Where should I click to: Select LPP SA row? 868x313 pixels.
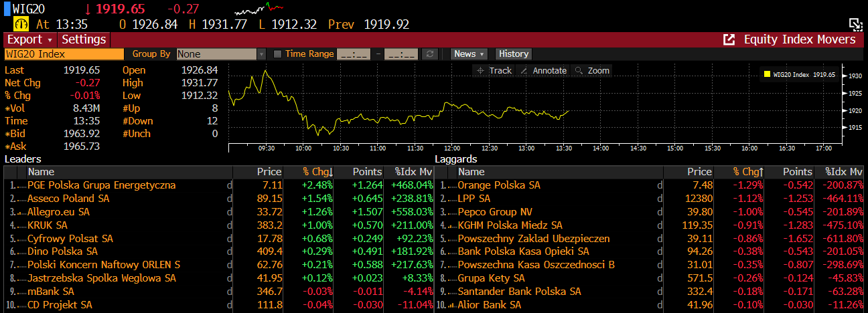point(650,199)
